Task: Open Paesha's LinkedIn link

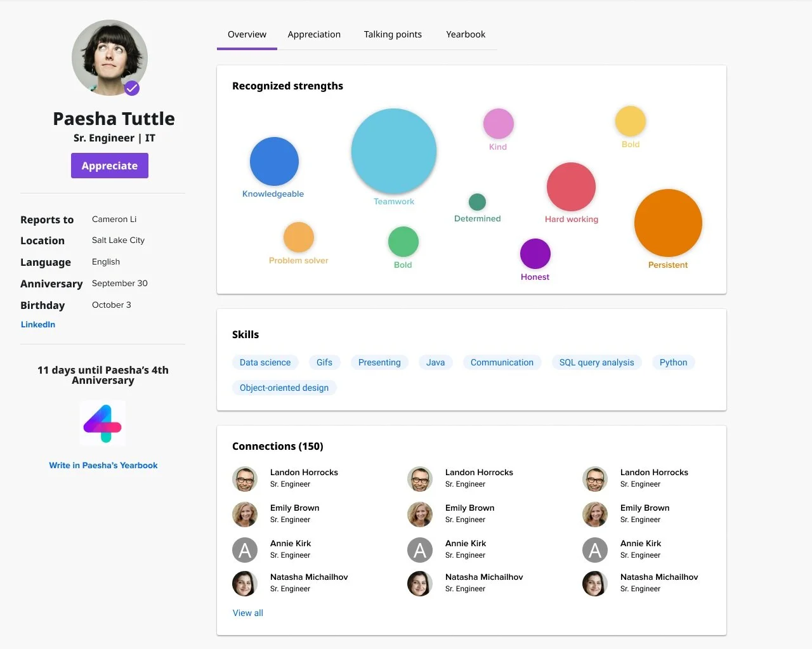Action: coord(38,324)
